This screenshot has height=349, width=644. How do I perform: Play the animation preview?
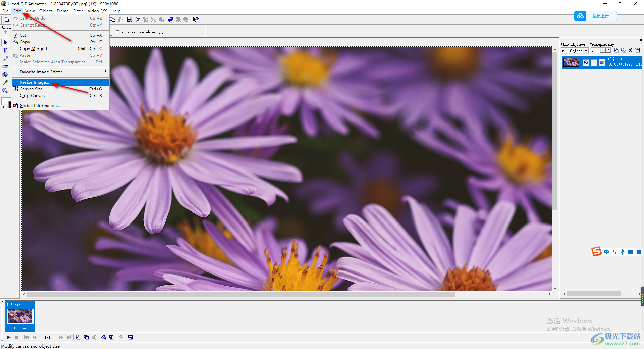[x=9, y=337]
